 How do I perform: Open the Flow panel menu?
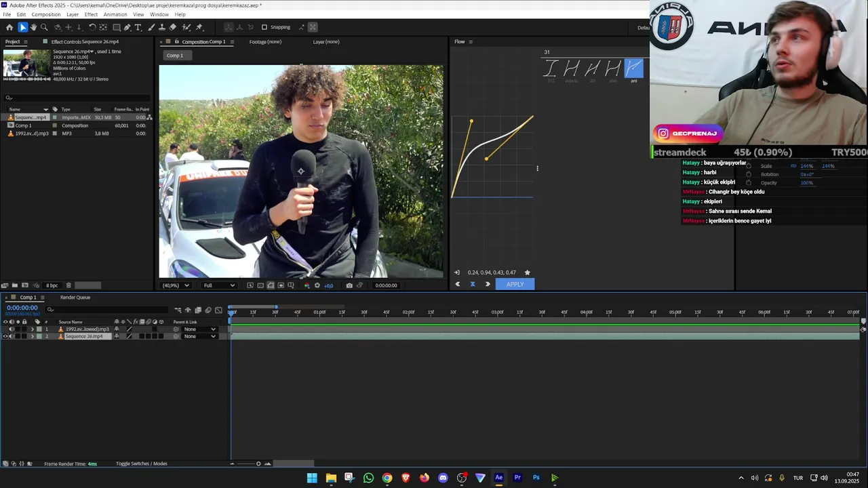tap(471, 42)
